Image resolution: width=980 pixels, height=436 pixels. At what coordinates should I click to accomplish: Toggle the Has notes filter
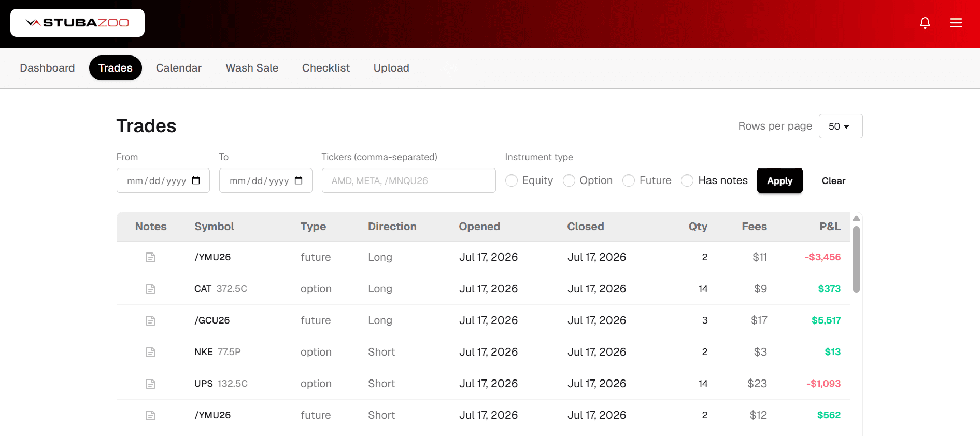687,180
